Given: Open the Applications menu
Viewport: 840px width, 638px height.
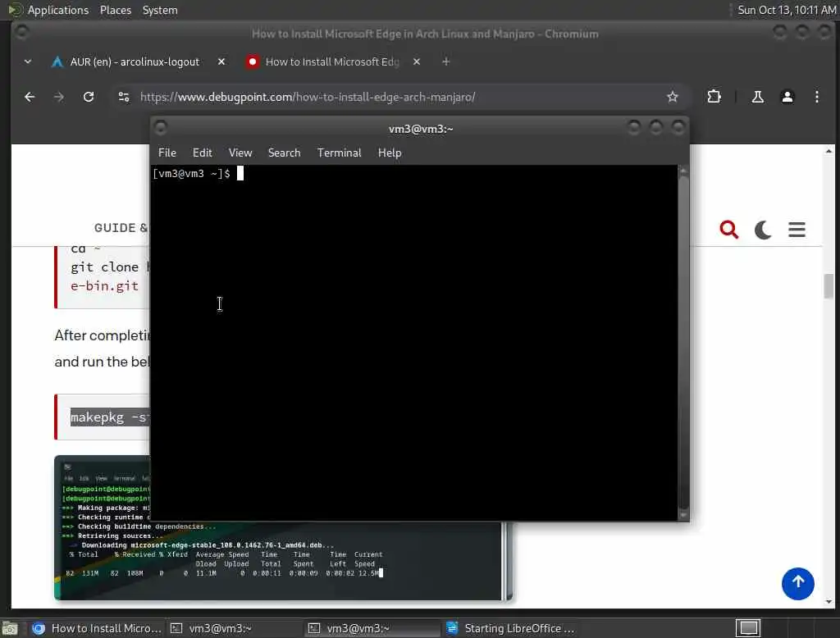Looking at the screenshot, I should point(58,10).
